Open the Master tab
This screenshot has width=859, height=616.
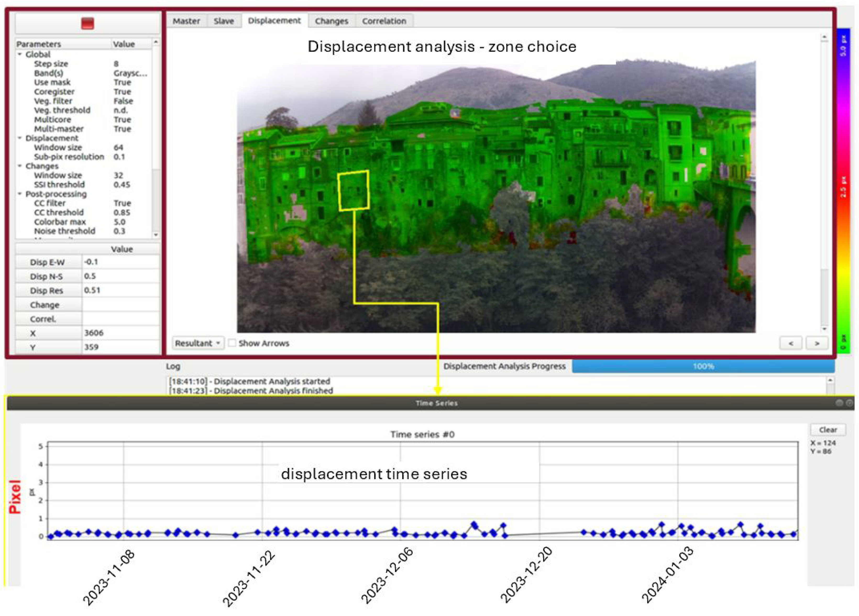(186, 21)
